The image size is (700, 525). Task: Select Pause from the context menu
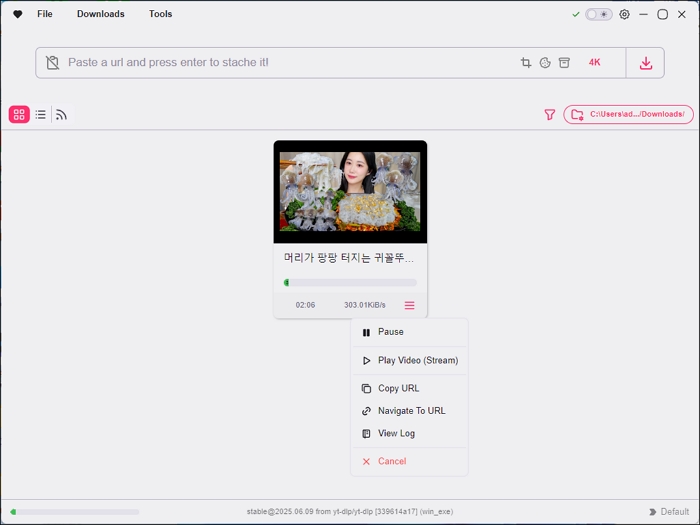click(x=409, y=332)
